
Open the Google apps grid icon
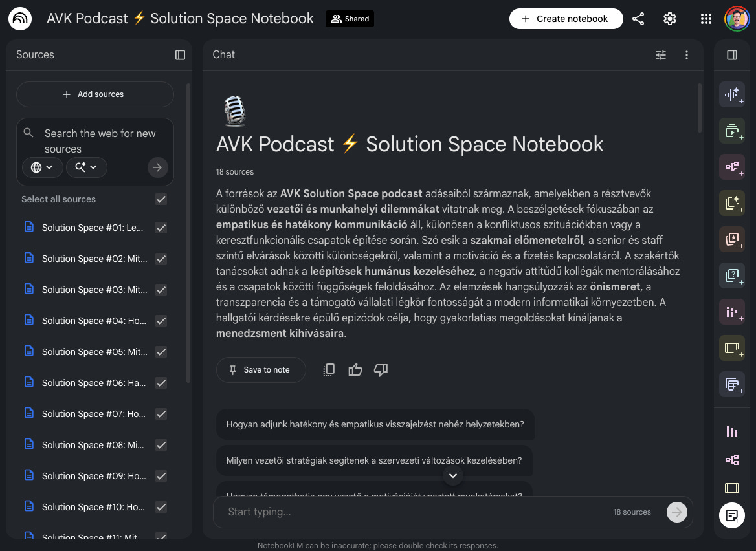[706, 19]
